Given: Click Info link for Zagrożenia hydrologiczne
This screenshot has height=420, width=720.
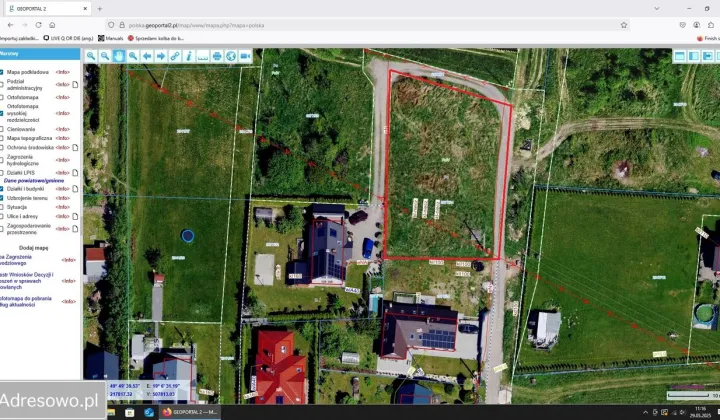Looking at the screenshot, I should [62, 160].
